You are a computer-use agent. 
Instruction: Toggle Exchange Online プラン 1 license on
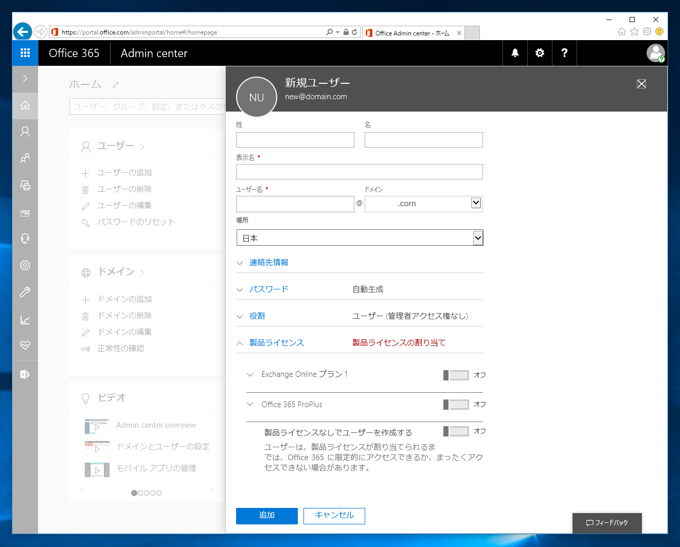[456, 375]
